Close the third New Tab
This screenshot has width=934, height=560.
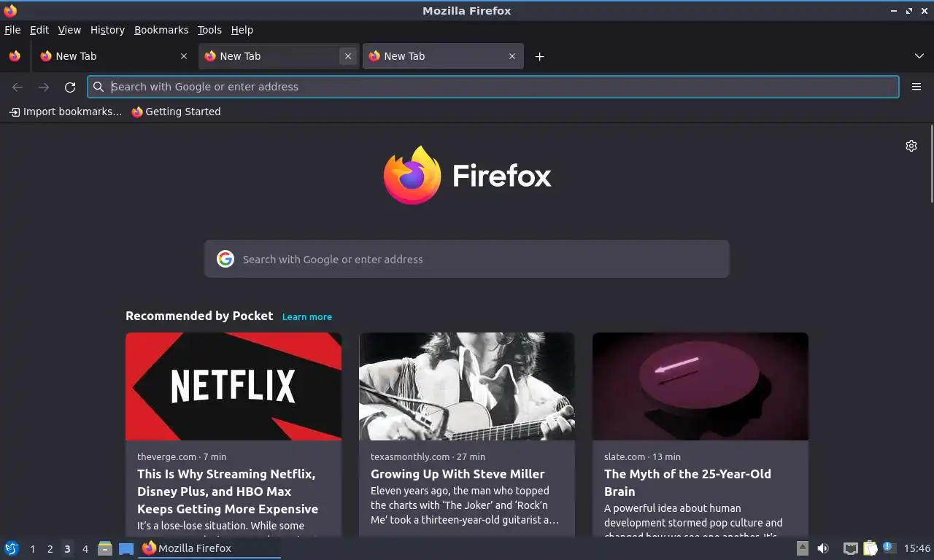(512, 56)
